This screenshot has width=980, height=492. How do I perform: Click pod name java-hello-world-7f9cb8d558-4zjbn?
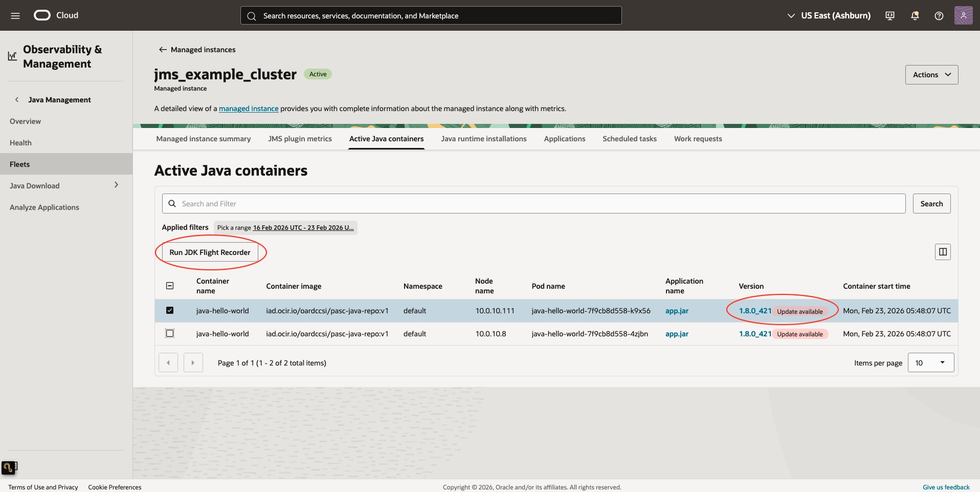590,334
